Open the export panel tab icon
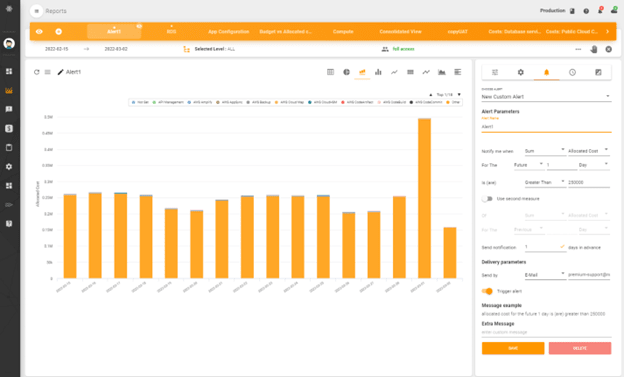Image resolution: width=624 pixels, height=377 pixels. pos(598,72)
